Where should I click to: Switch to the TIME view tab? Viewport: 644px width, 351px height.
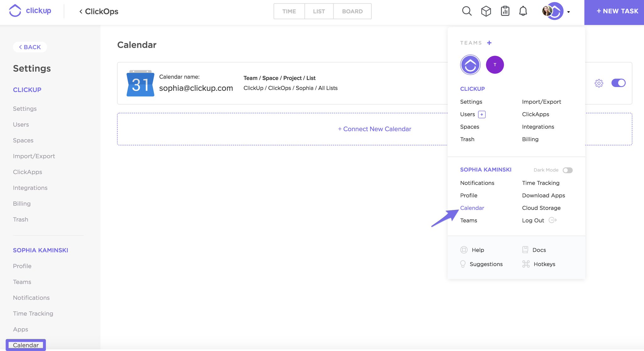[x=289, y=11]
